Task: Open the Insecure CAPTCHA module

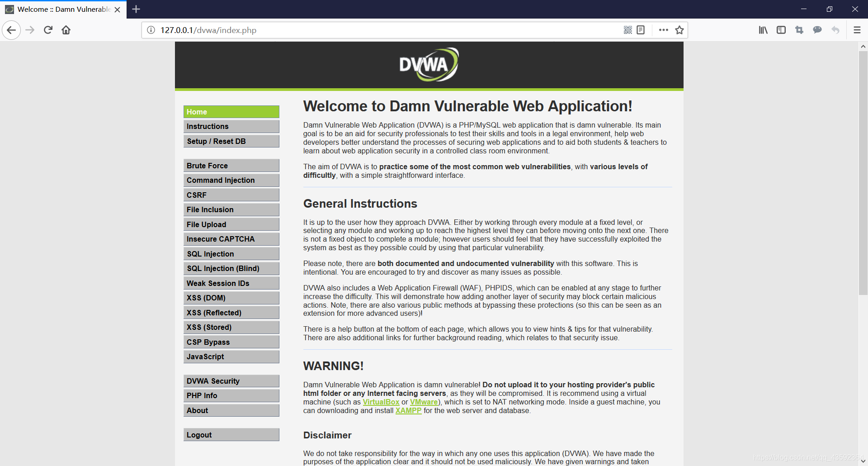Action: (231, 239)
